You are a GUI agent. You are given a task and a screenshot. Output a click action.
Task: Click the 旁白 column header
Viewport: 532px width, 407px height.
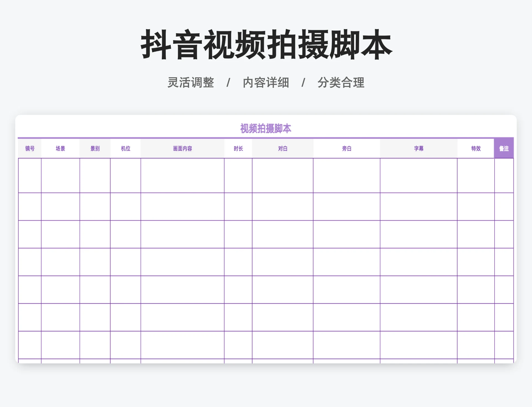coord(347,148)
